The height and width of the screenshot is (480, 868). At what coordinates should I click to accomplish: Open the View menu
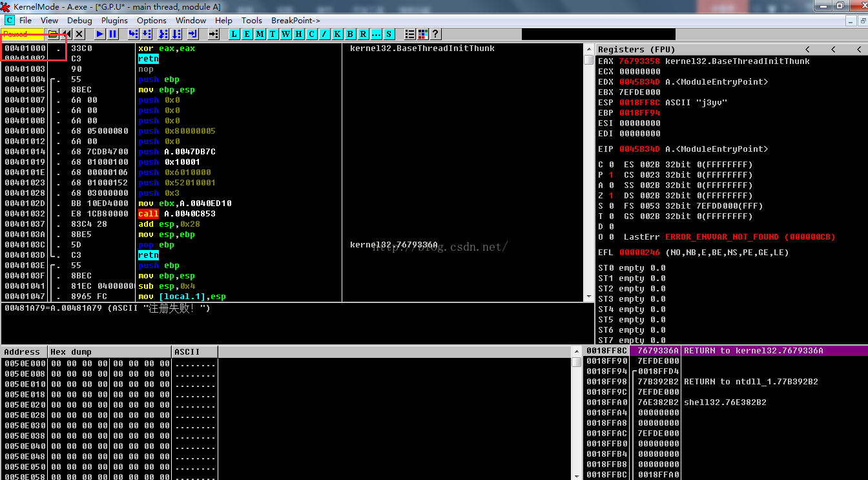pyautogui.click(x=49, y=21)
